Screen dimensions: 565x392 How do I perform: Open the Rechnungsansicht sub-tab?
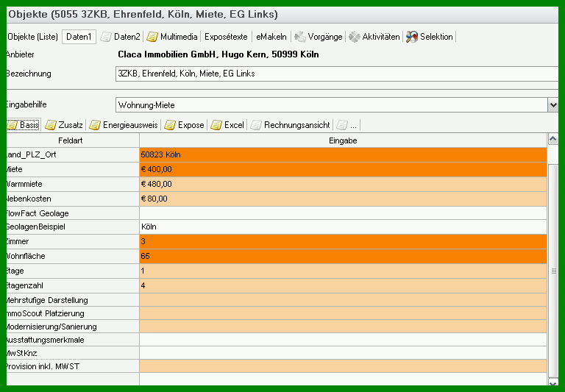click(x=291, y=125)
